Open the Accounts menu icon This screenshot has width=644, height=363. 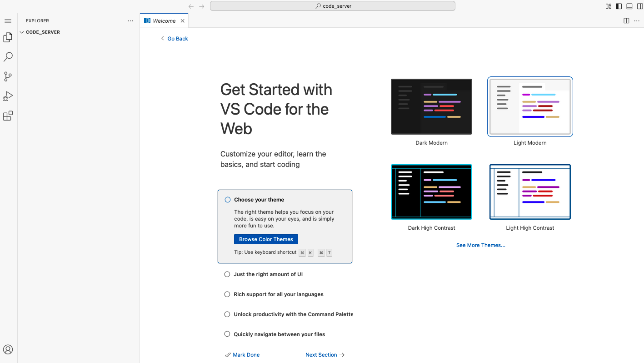tap(8, 349)
